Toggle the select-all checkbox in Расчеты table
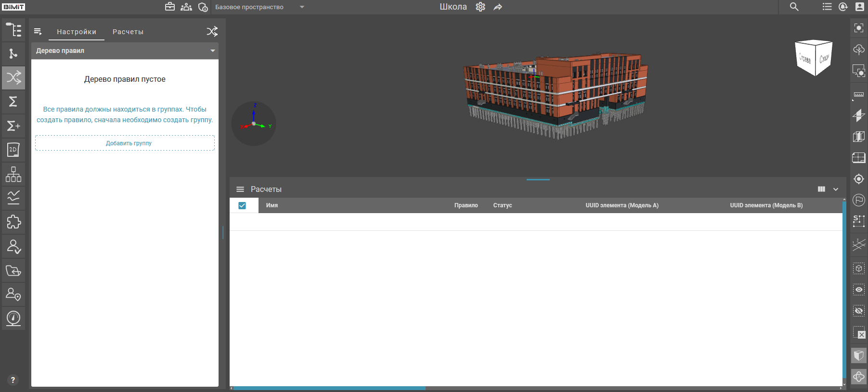 click(242, 205)
